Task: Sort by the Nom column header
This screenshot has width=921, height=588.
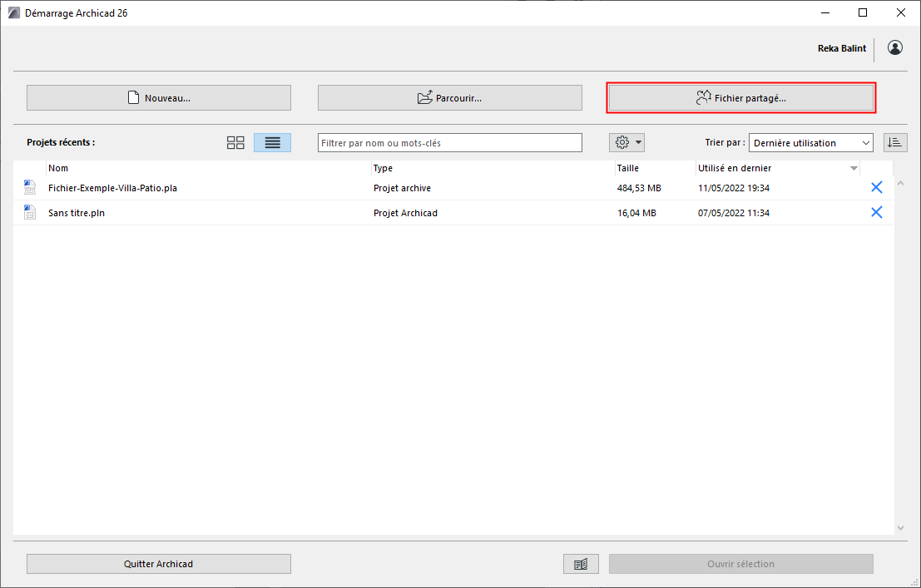Action: point(209,168)
